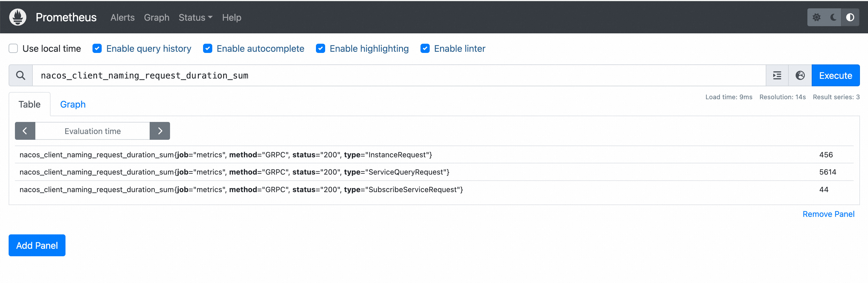Click Add Panel button
Image resolution: width=868 pixels, height=283 pixels.
pyautogui.click(x=37, y=245)
